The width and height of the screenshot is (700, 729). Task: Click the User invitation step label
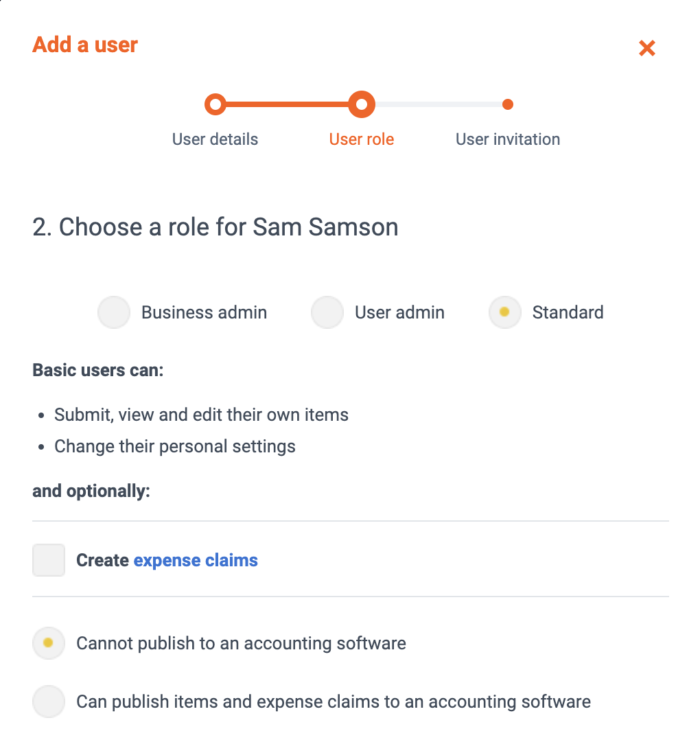coord(508,139)
